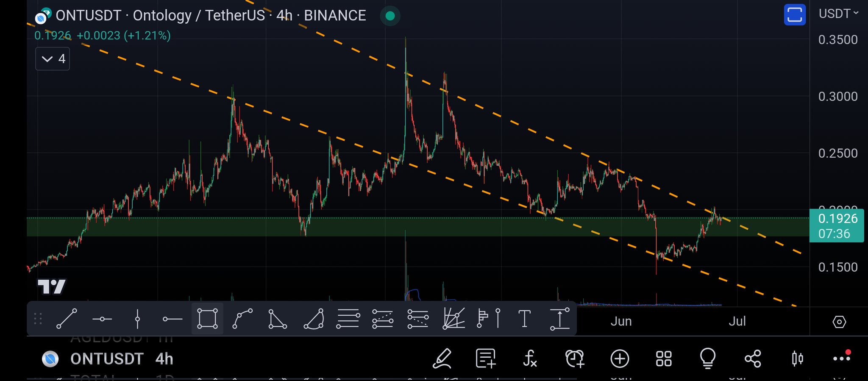Toggle fullscreen chart mode button
The height and width of the screenshot is (381, 868).
(795, 15)
